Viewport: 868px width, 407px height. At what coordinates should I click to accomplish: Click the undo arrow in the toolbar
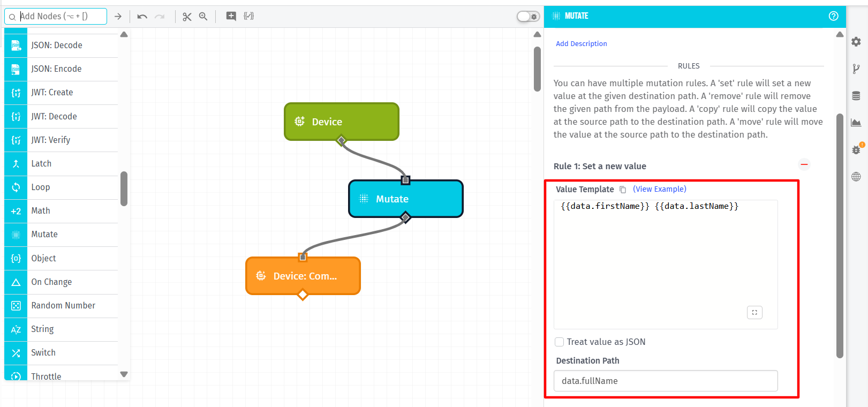(x=142, y=17)
